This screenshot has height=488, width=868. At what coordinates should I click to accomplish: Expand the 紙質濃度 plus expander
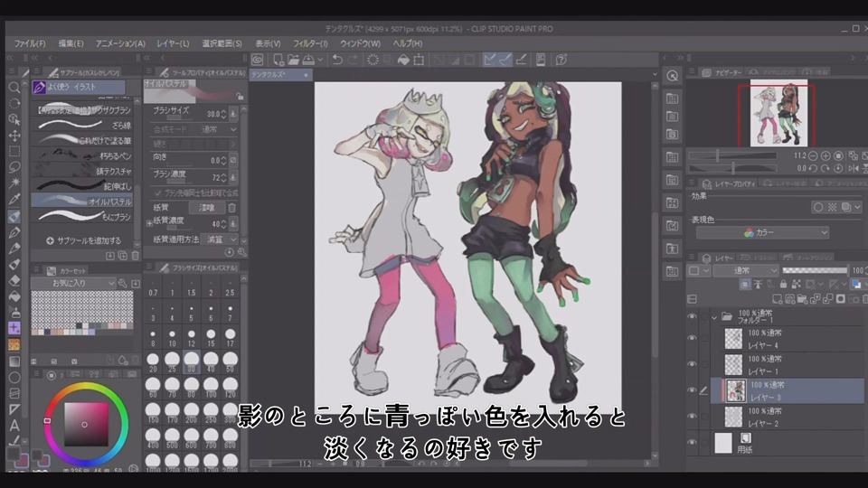tap(149, 223)
